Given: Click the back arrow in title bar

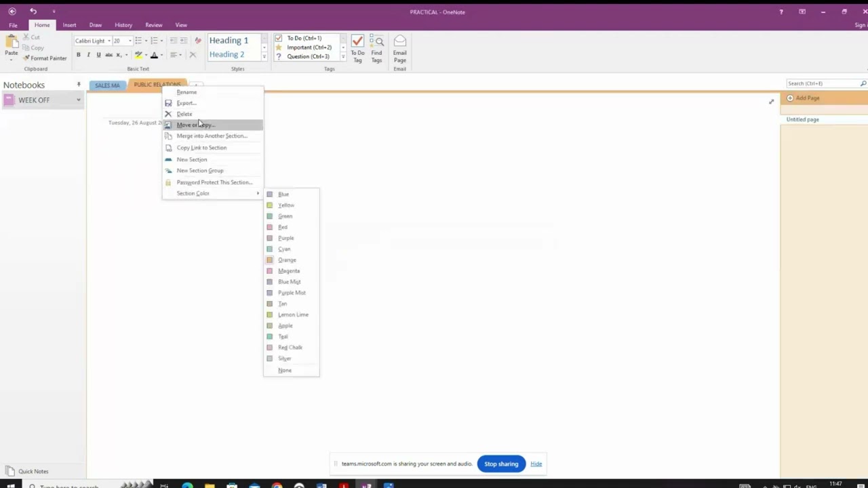Looking at the screenshot, I should tap(12, 12).
